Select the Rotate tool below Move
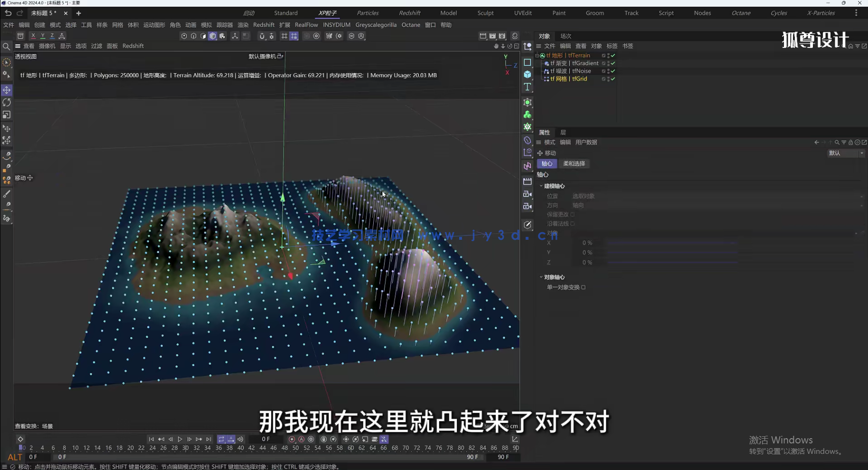The height and width of the screenshot is (470, 868). tap(7, 102)
